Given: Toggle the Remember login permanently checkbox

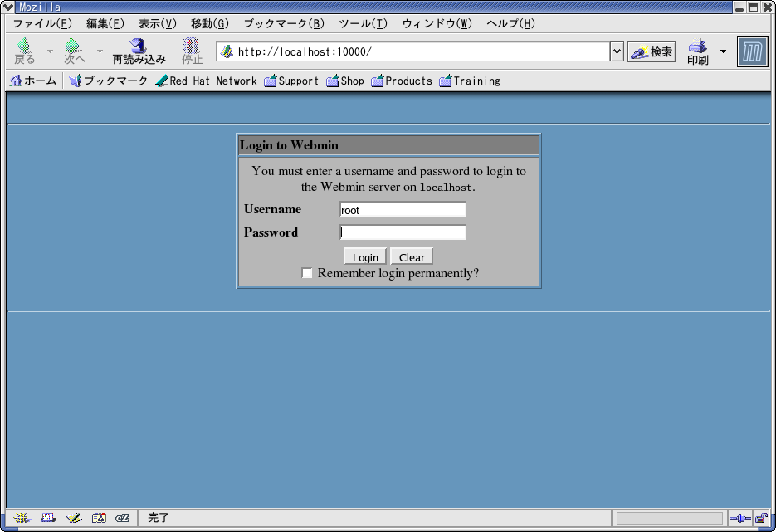Looking at the screenshot, I should point(307,273).
